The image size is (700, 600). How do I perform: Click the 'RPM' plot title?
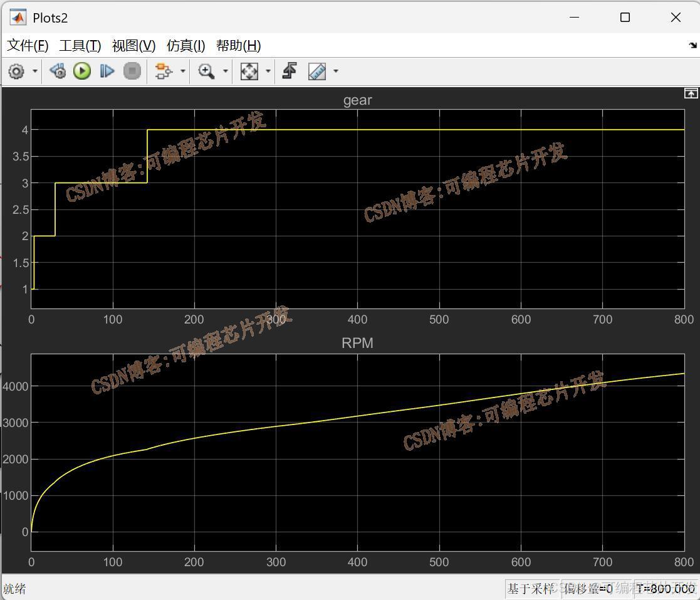pos(357,343)
